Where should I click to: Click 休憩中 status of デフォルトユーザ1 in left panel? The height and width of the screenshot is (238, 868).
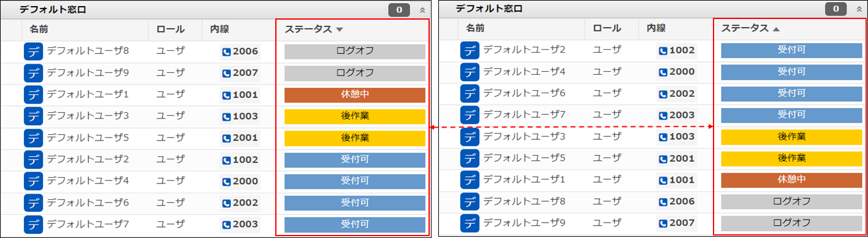click(355, 95)
